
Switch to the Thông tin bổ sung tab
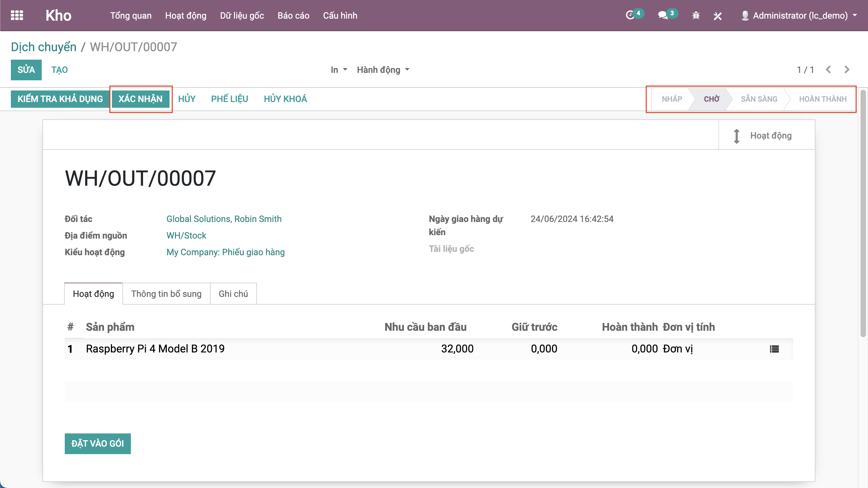[166, 294]
